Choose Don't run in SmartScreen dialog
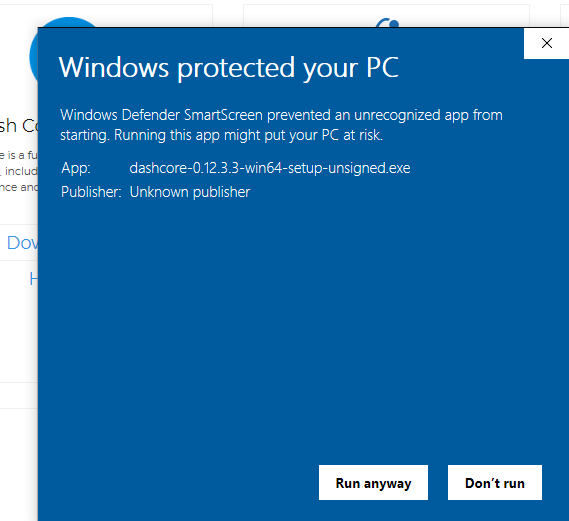This screenshot has width=569, height=521. click(x=495, y=483)
